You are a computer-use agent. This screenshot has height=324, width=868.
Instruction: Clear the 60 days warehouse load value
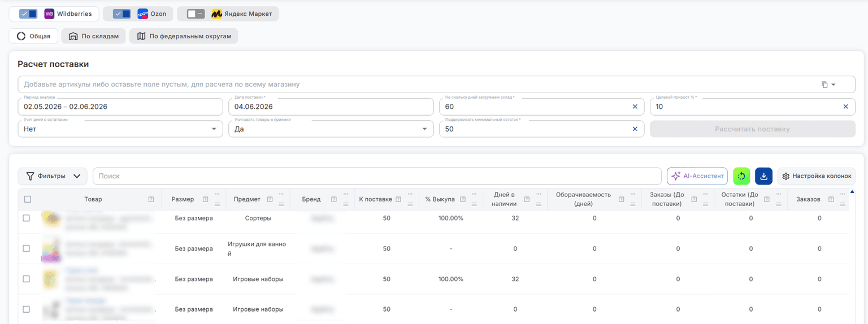click(x=635, y=107)
